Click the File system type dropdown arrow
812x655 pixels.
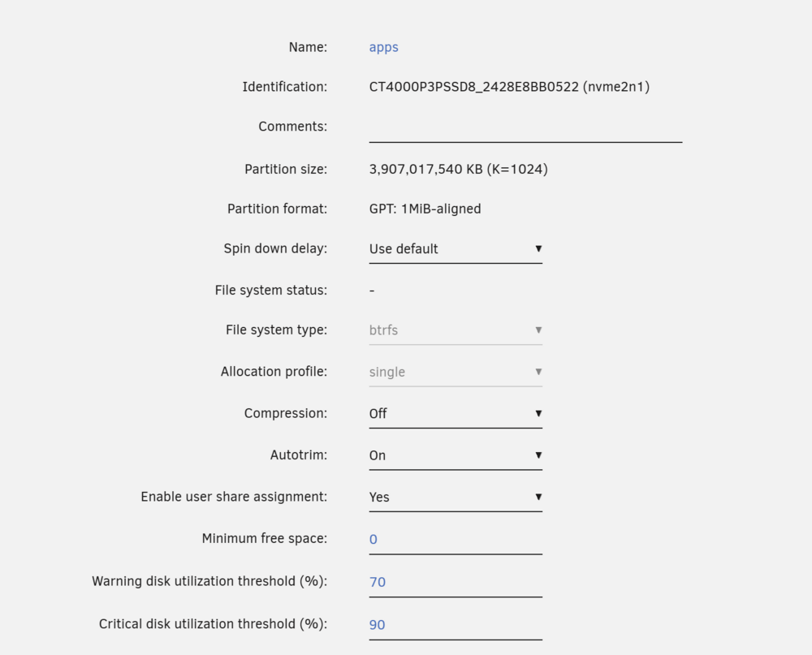(538, 330)
